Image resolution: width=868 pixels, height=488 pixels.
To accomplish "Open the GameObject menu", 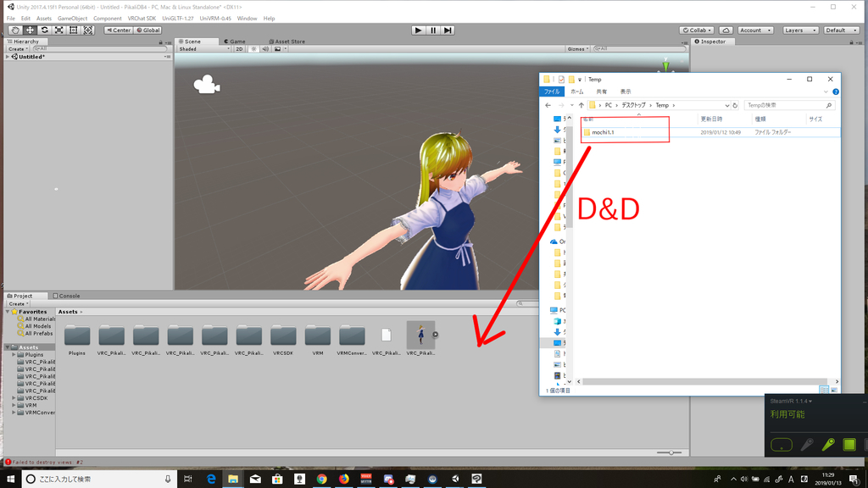I will (x=72, y=19).
